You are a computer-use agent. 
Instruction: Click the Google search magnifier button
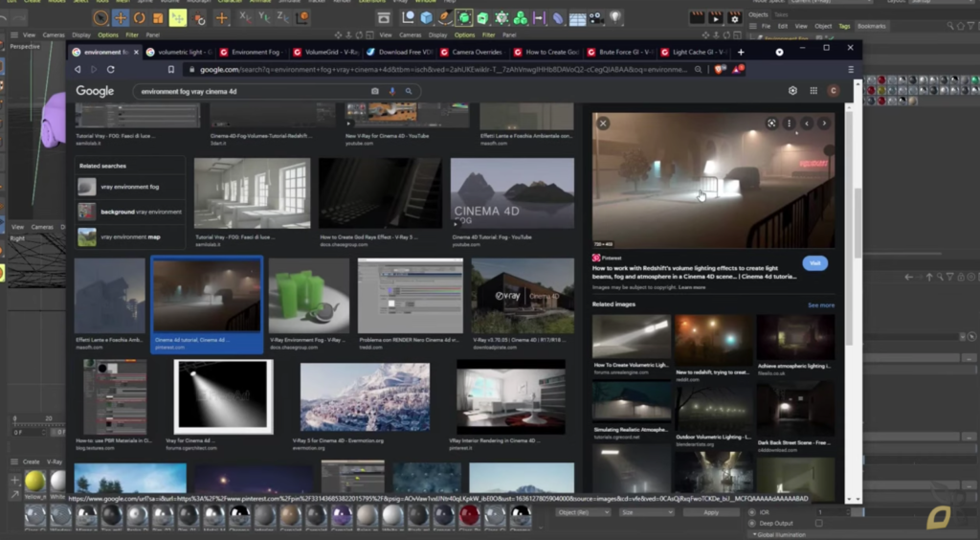(x=409, y=91)
